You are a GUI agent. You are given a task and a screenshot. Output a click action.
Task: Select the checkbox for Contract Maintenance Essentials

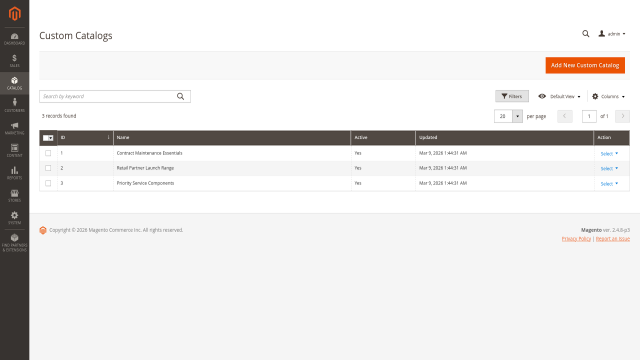coord(48,153)
